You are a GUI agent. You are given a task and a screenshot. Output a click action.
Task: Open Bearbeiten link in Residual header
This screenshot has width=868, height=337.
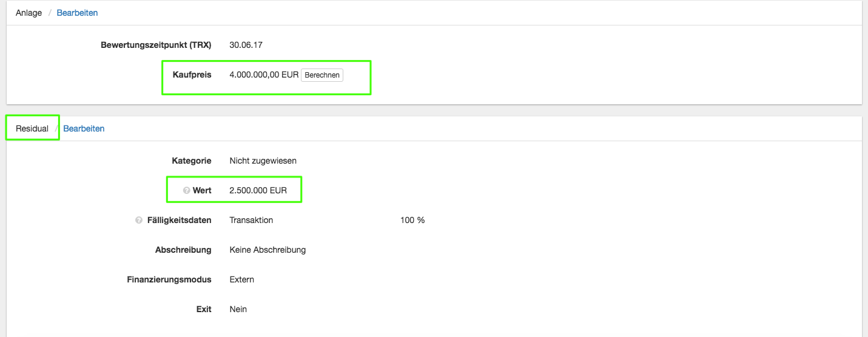(84, 128)
